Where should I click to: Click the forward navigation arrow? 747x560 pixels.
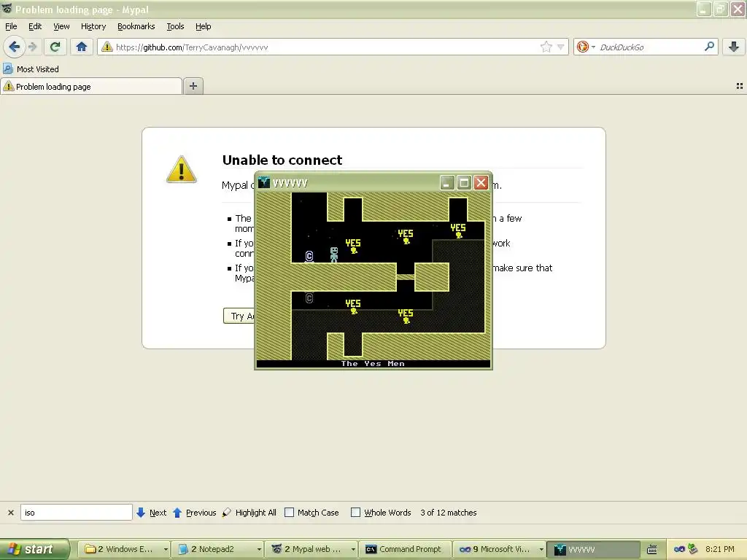point(32,47)
